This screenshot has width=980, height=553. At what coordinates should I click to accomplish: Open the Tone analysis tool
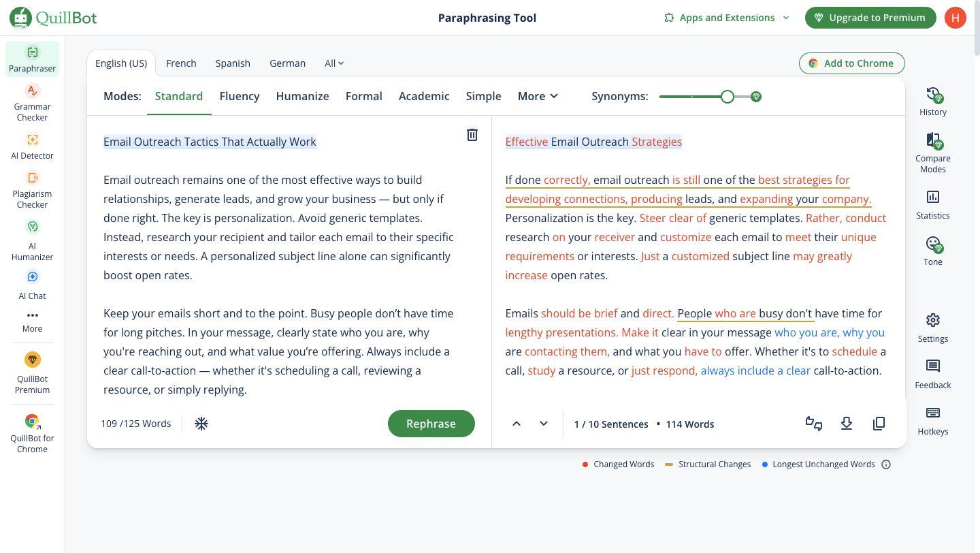[x=932, y=251]
